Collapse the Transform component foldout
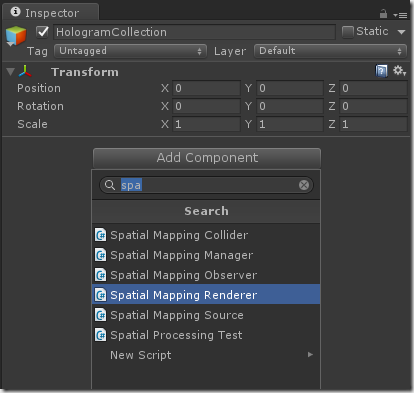This screenshot has width=414, height=393. point(11,72)
